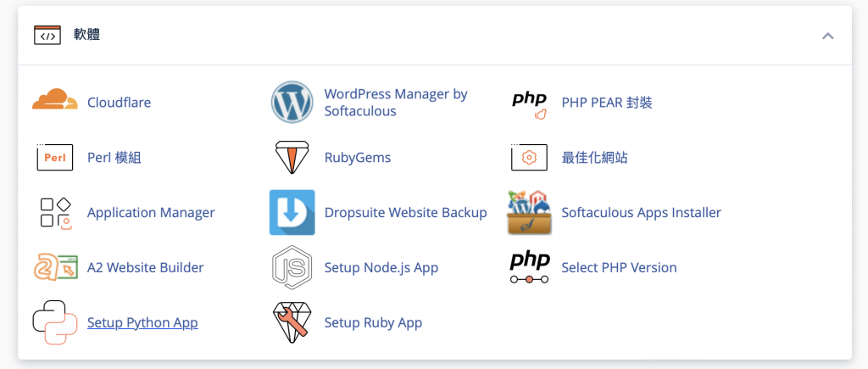Click the Cloudflare cloud icon
The height and width of the screenshot is (369, 868).
tap(55, 100)
